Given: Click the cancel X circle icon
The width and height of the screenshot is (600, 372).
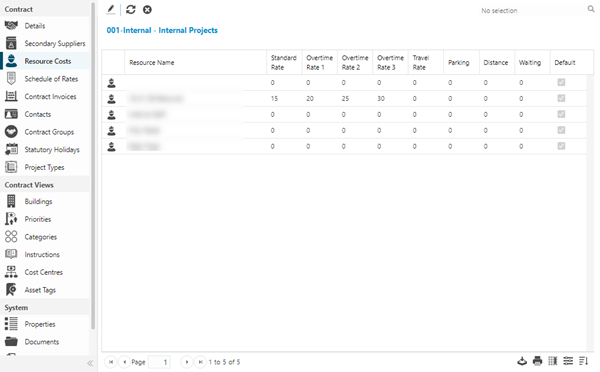Looking at the screenshot, I should (x=147, y=9).
